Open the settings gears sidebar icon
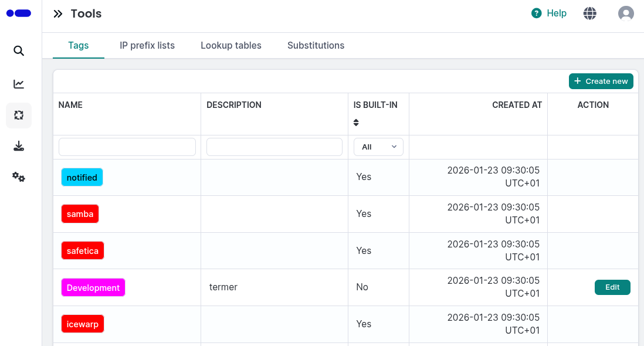This screenshot has height=346, width=644. [19, 177]
